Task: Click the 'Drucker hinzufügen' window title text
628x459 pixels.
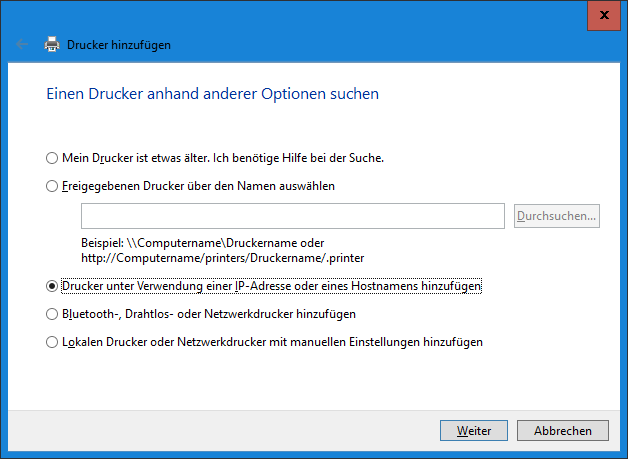Action: pyautogui.click(x=119, y=45)
